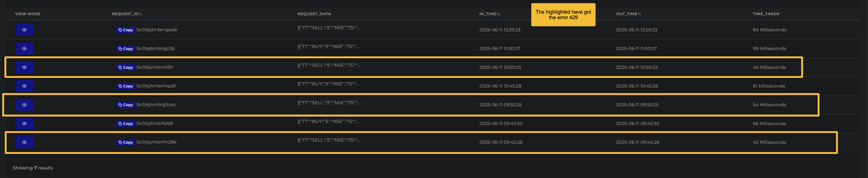This screenshot has width=868, height=178.
Task: Click the VIEW MORE column header
Action: (x=28, y=14)
